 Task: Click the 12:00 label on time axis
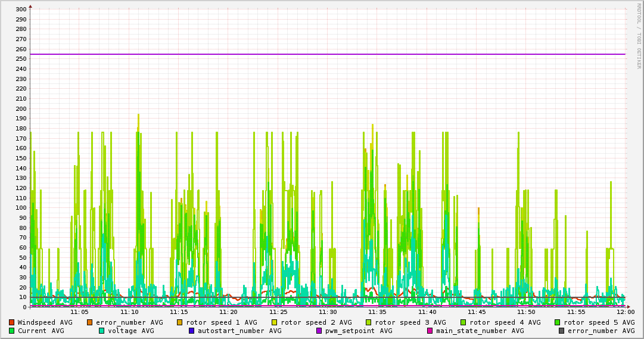pos(625,312)
